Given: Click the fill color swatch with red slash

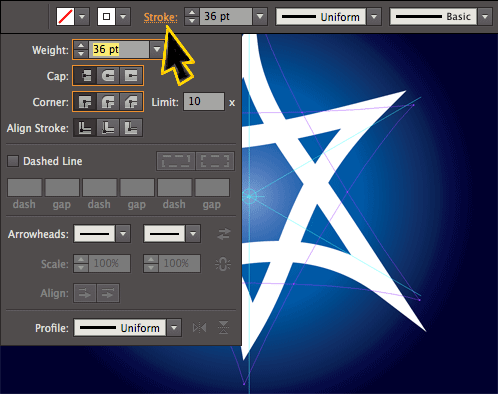Looking at the screenshot, I should 65,16.
